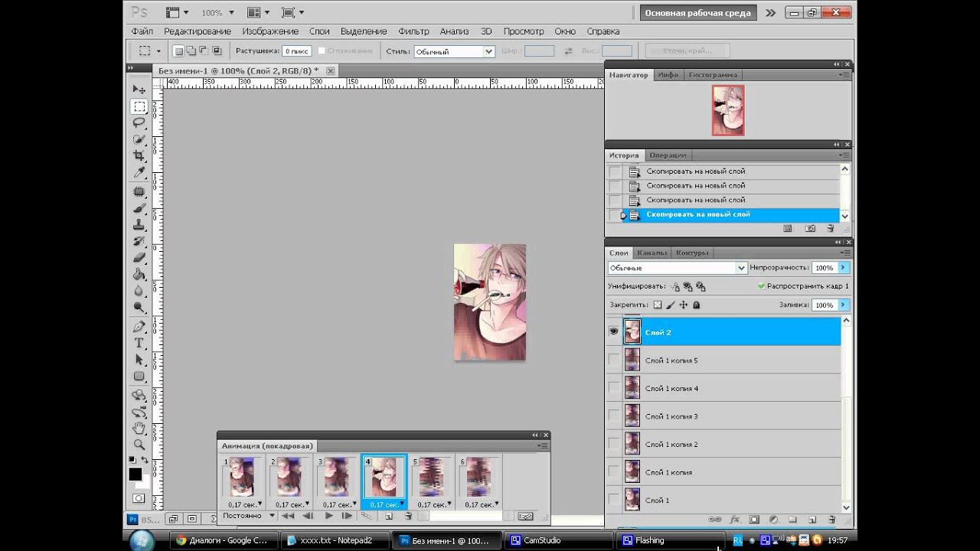Delete the selected animation frame
Viewport: 980px width, 551px height.
[x=408, y=517]
